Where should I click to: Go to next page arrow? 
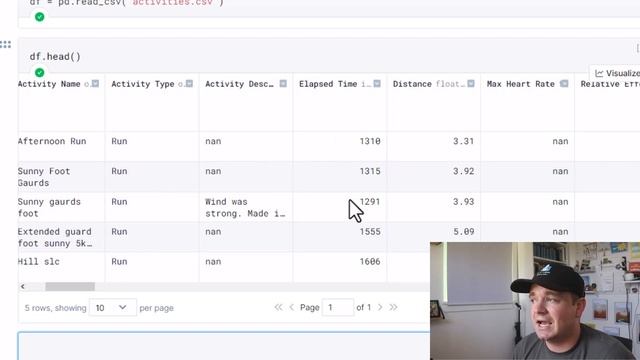(380, 307)
